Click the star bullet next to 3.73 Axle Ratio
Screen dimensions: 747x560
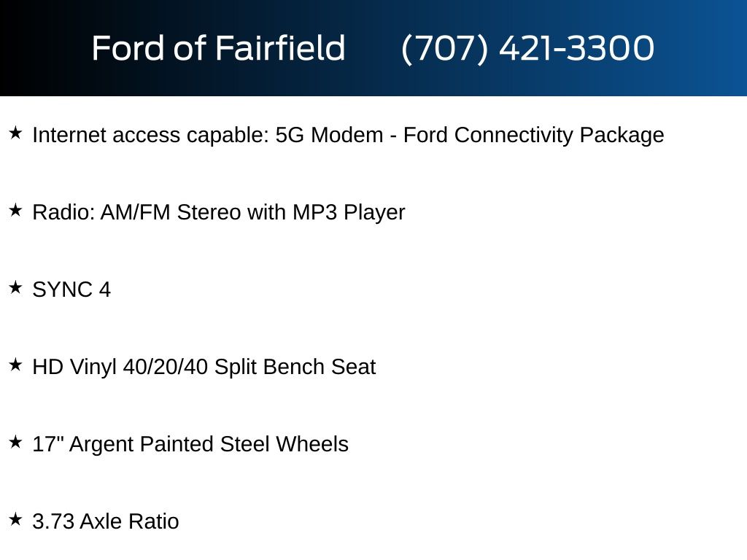[x=15, y=520]
